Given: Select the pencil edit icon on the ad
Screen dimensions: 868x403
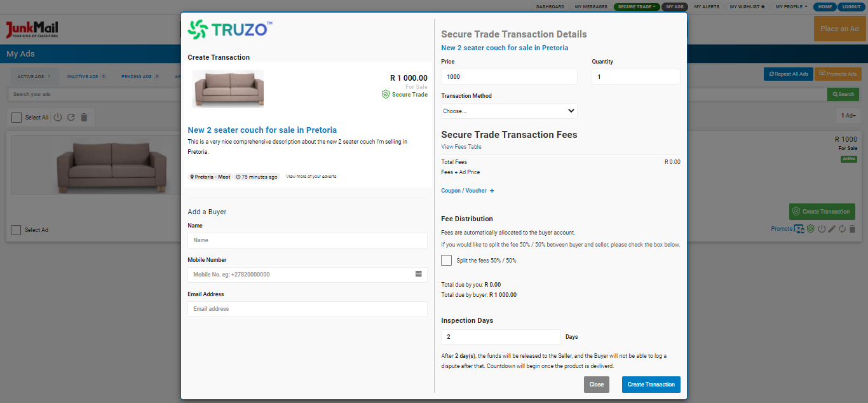Looking at the screenshot, I should pos(832,229).
